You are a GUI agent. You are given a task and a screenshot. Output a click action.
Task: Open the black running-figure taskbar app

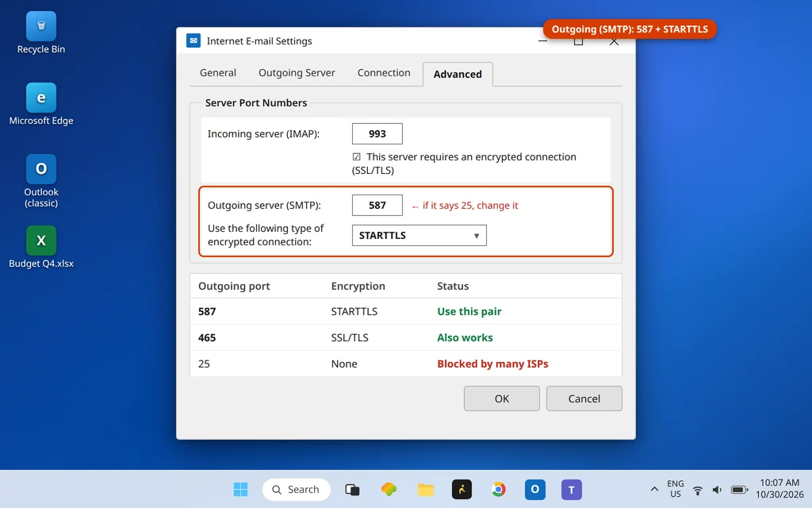(x=462, y=489)
